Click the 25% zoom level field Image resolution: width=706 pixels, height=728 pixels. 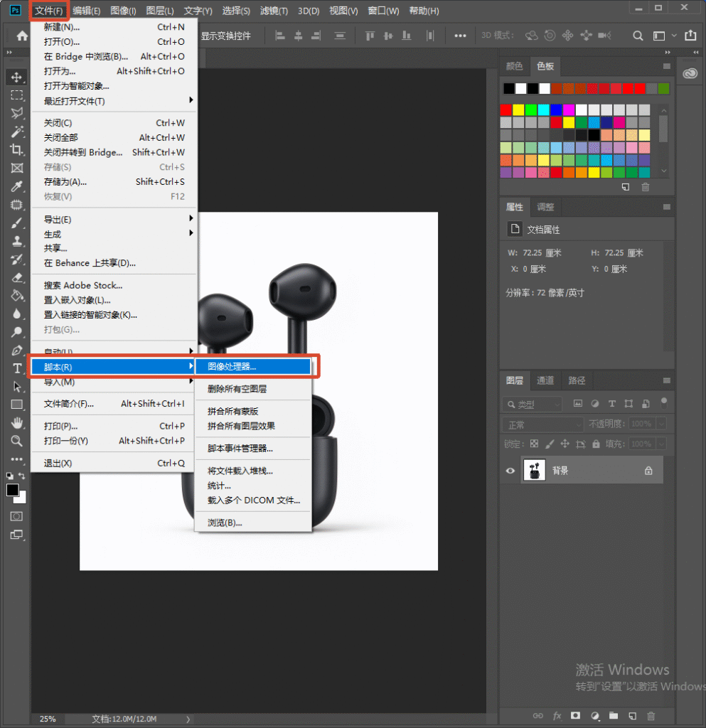click(48, 719)
